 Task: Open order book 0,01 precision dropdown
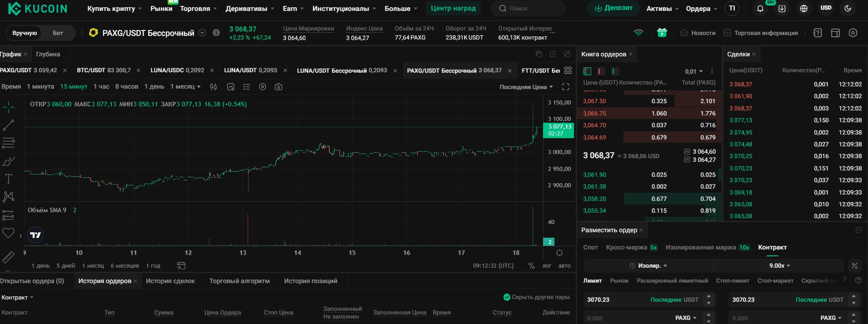[694, 71]
